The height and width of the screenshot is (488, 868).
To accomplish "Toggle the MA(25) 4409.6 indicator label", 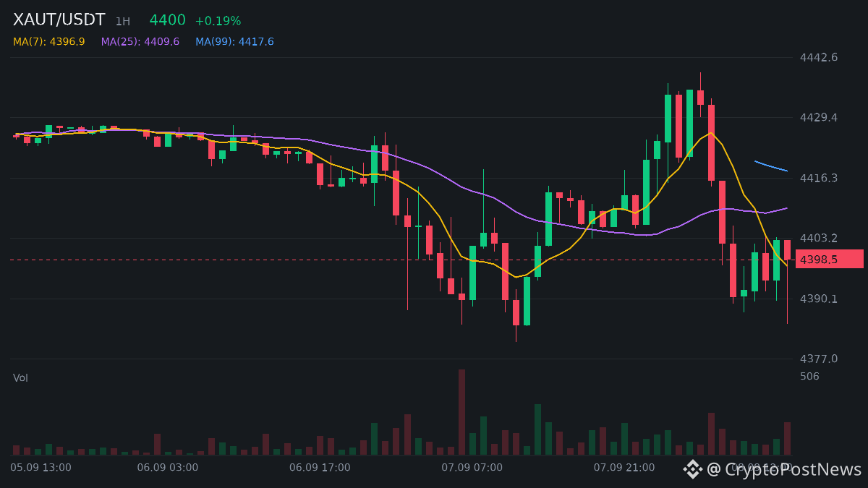I will point(140,42).
